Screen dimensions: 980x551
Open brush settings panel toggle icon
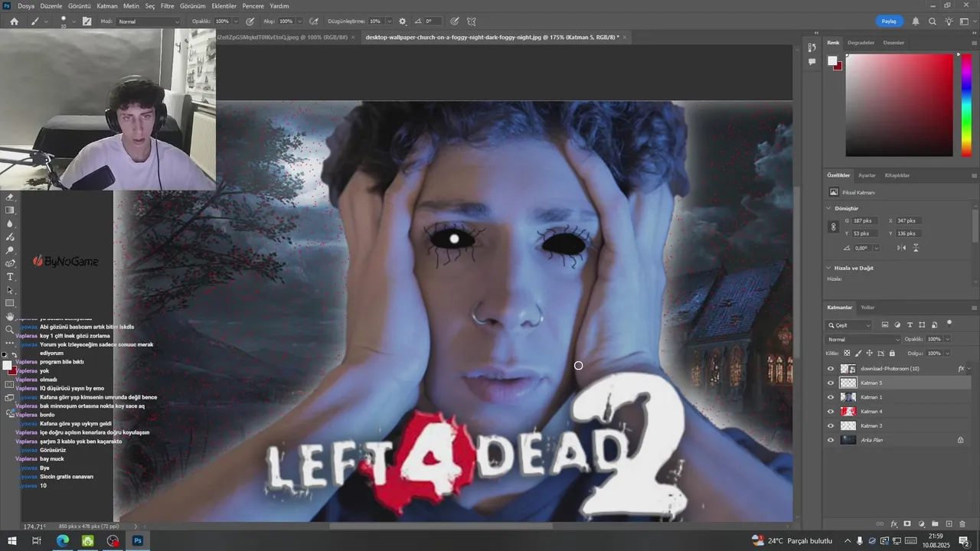[x=87, y=21]
